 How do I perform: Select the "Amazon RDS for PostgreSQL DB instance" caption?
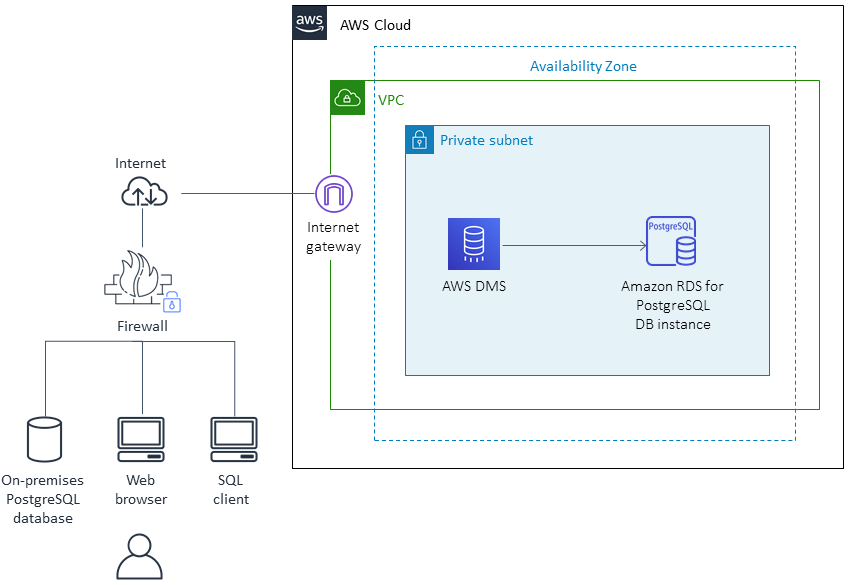[x=673, y=305]
